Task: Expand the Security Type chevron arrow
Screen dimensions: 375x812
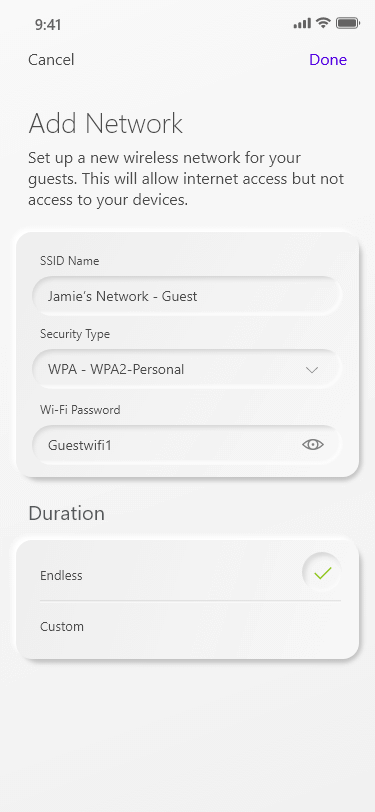Action: pyautogui.click(x=312, y=370)
